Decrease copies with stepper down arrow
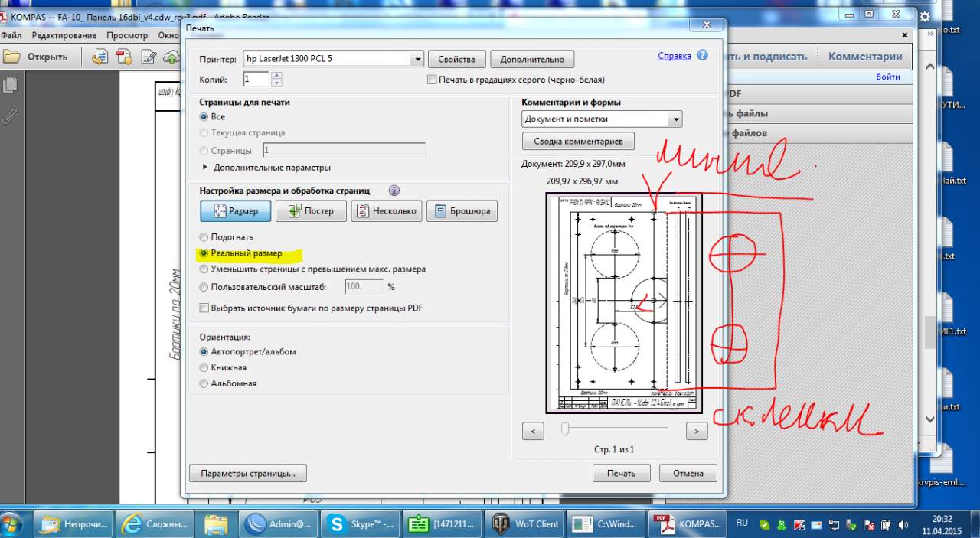 [276, 83]
